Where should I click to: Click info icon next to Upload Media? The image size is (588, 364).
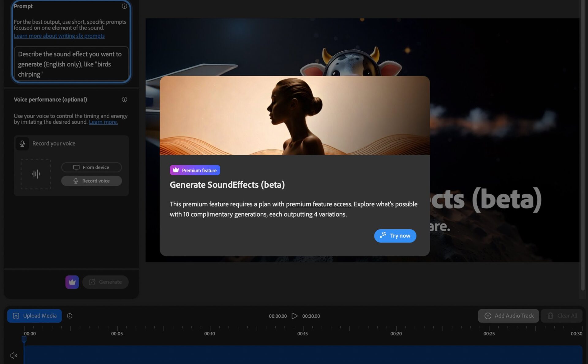point(70,316)
